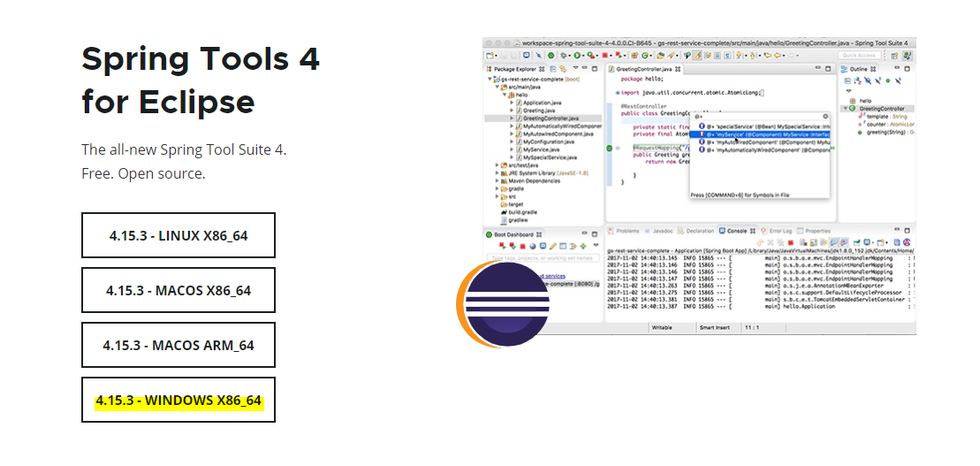Click the green Run icon in IDE main toolbar
Screen dimensions: 980x466
[x=577, y=56]
